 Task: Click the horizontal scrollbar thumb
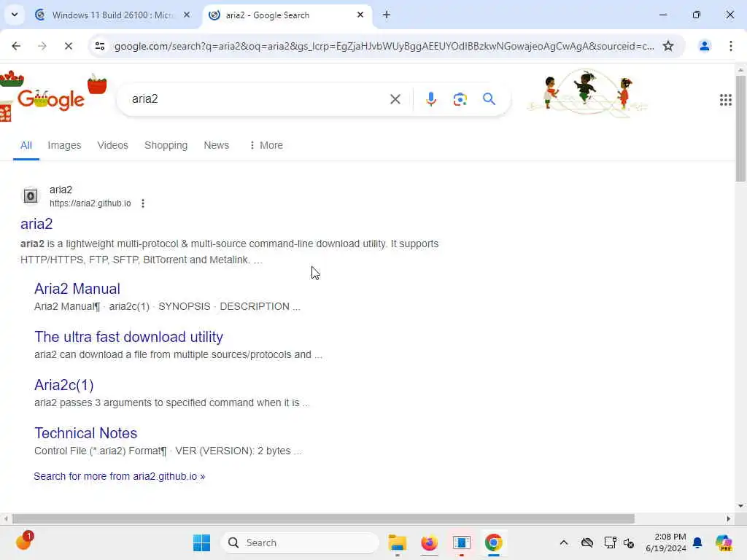point(323,518)
